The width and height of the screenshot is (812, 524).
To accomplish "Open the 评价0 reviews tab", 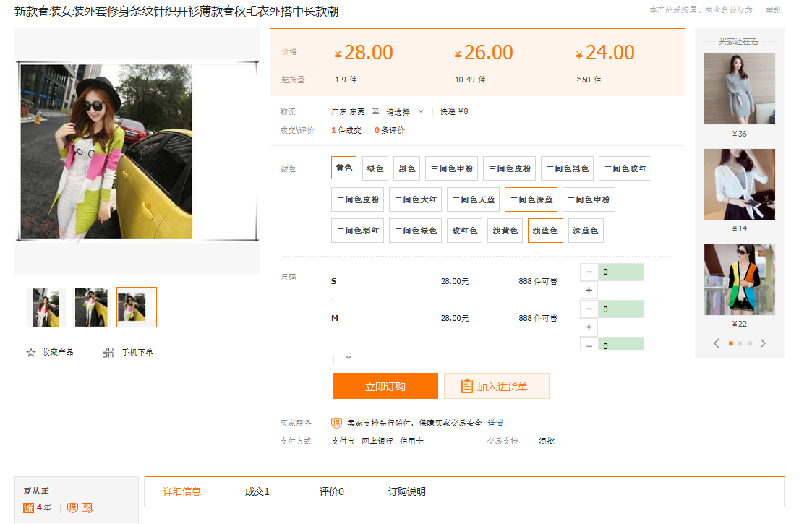I will [331, 492].
